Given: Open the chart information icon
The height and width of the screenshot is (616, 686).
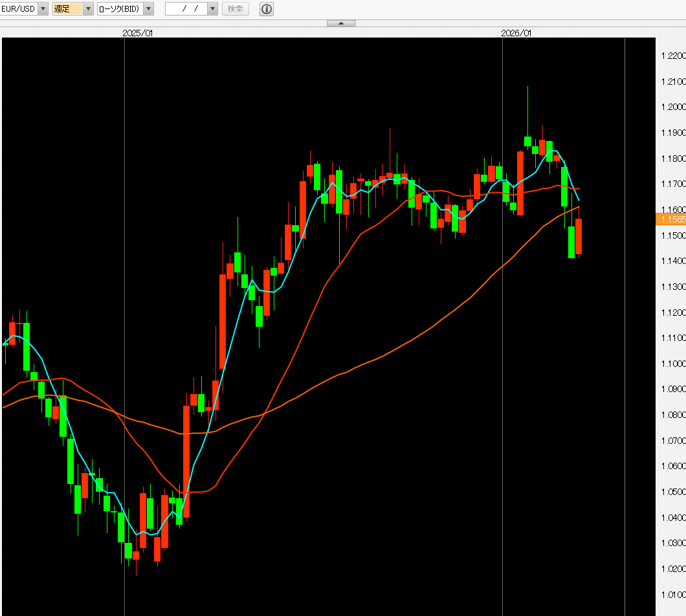Looking at the screenshot, I should coord(267,9).
